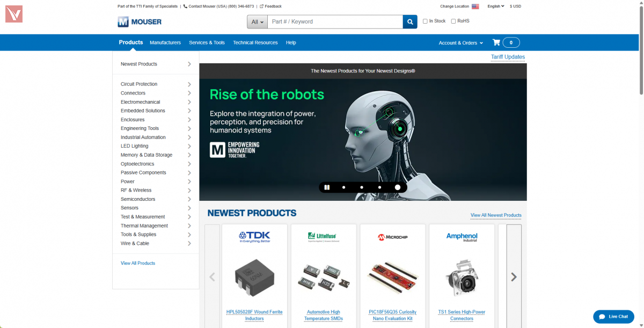Click the Feedback external-link icon
The image size is (644, 328).
(x=261, y=6)
